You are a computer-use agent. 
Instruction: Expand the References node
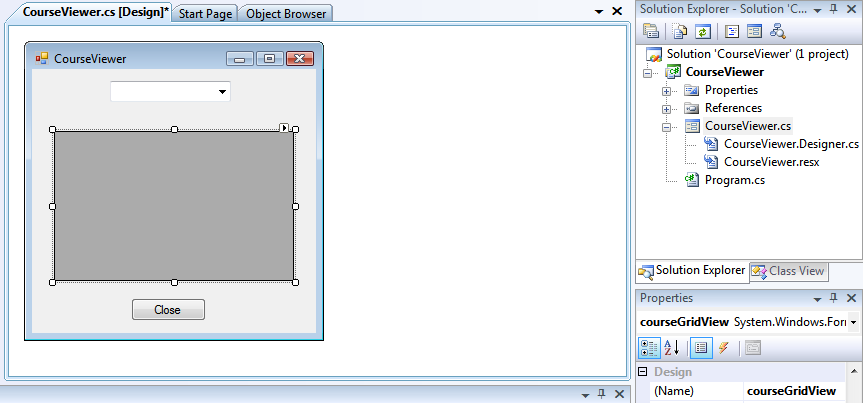tap(666, 108)
